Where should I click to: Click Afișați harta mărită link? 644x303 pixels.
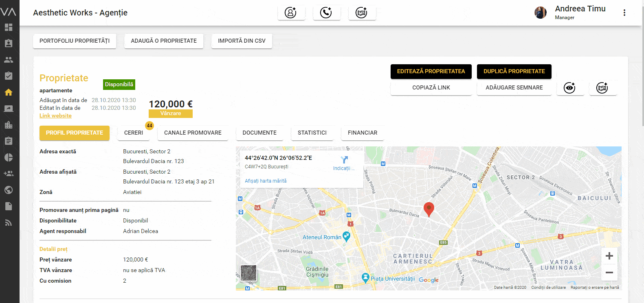pyautogui.click(x=266, y=181)
